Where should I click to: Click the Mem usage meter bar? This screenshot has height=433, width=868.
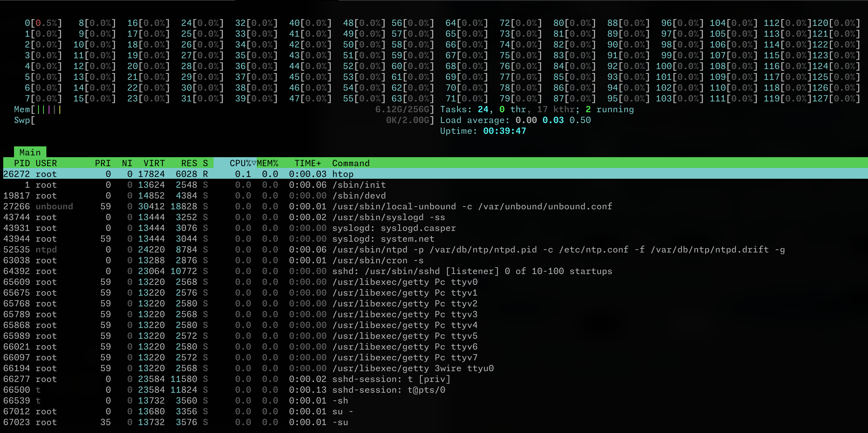(x=224, y=109)
